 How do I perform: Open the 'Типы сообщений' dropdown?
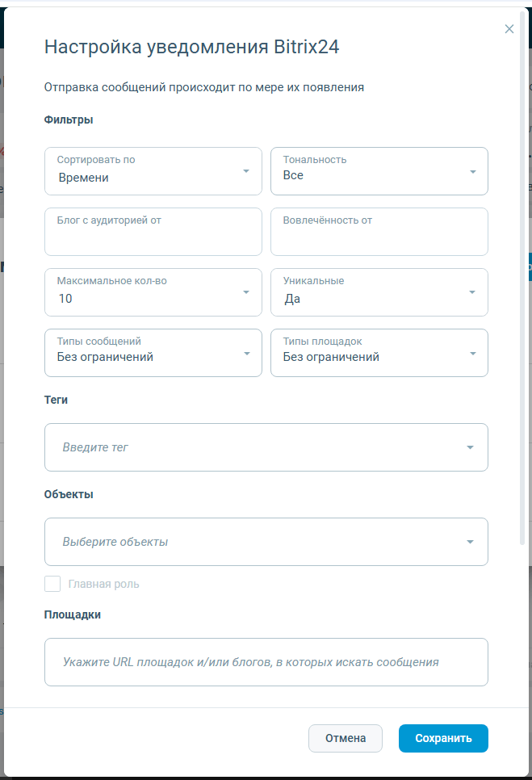[153, 353]
